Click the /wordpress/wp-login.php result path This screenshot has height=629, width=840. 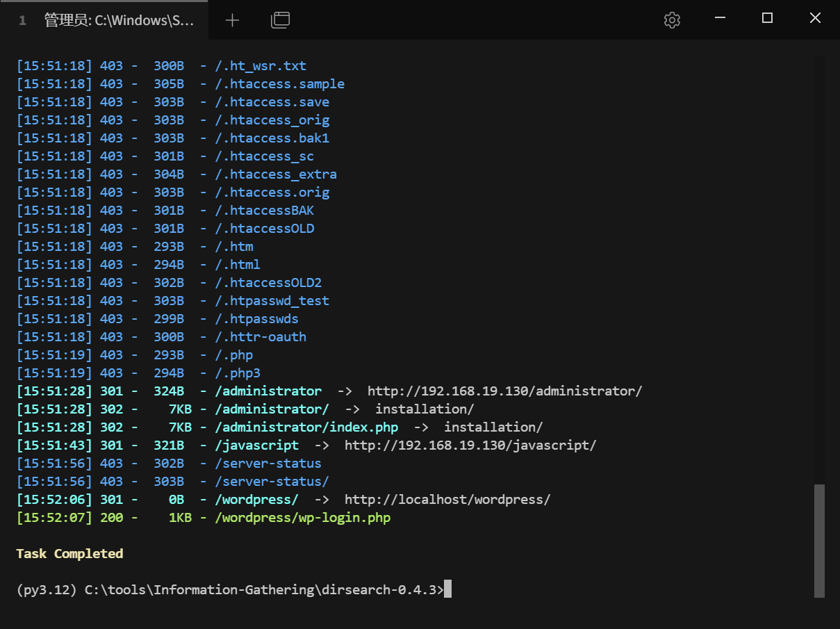click(302, 518)
